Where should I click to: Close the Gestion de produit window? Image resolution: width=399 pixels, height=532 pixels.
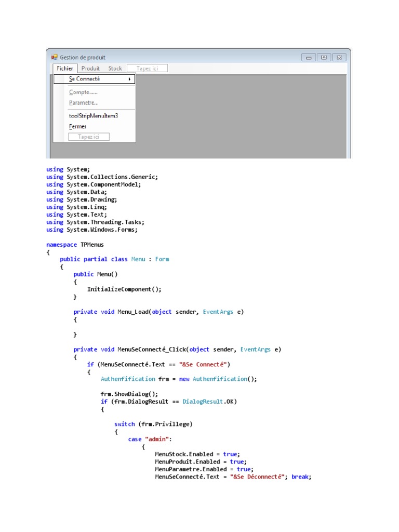(x=339, y=57)
